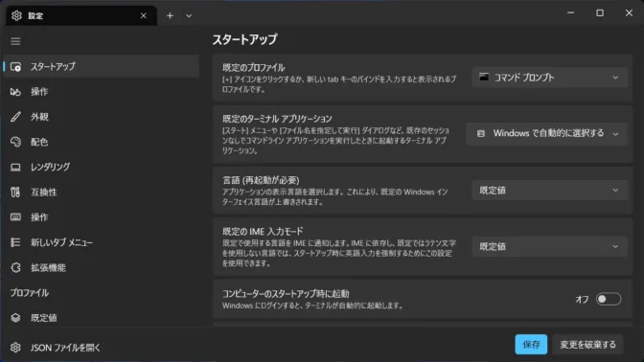Screen dimensions: 644x362
Task: Click the hamburger menu icon in sidebar
Action: pos(15,41)
